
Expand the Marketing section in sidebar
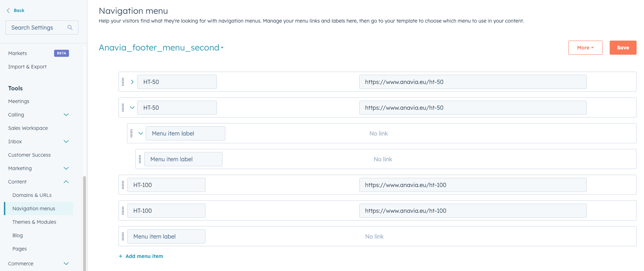(66, 168)
